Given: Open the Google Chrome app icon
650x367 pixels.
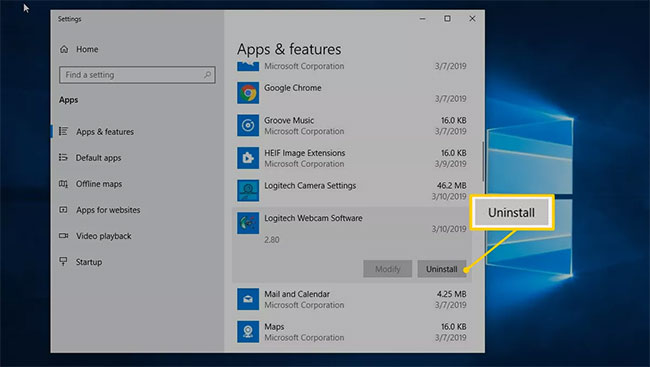Looking at the screenshot, I should coord(248,93).
